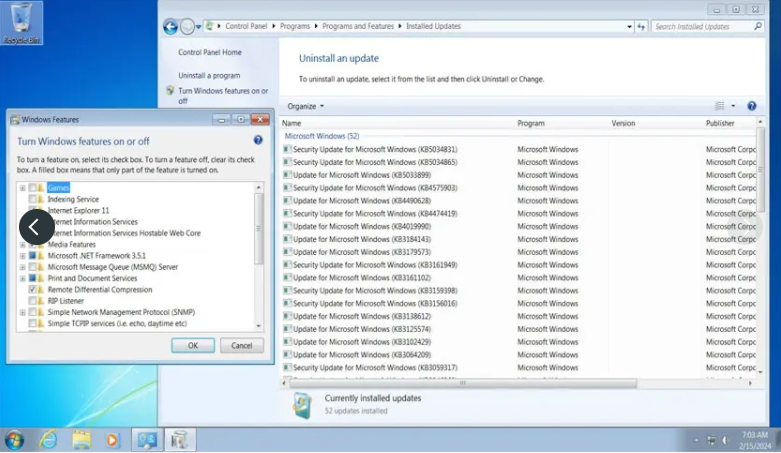The height and width of the screenshot is (453, 781).
Task: Expand the Microsoft .NET Framework 3.5.1 node
Action: (22, 256)
